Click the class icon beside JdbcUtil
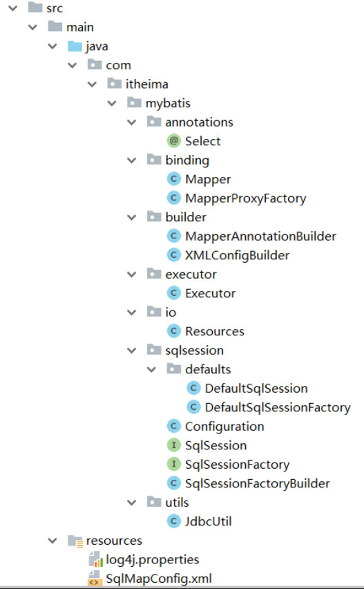 point(173,521)
